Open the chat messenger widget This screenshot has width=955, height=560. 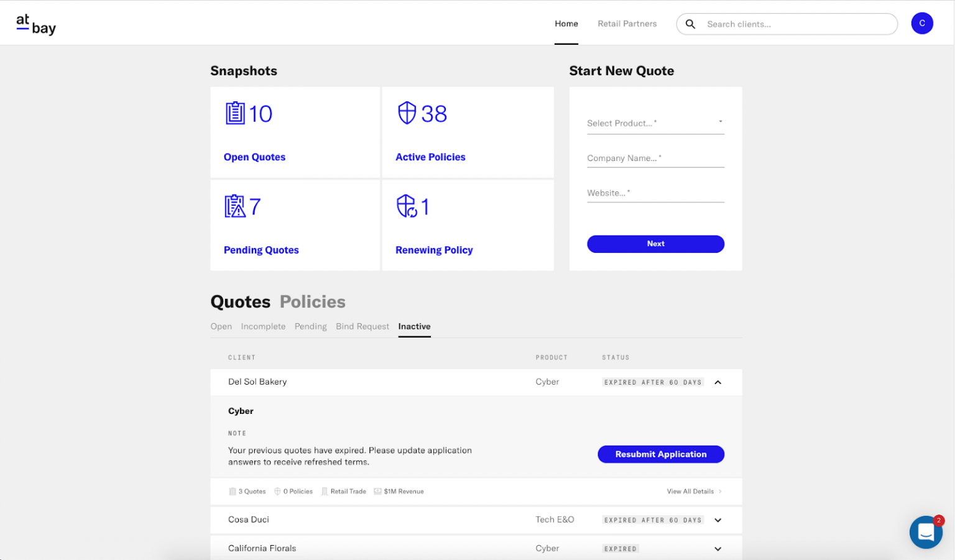point(926,532)
